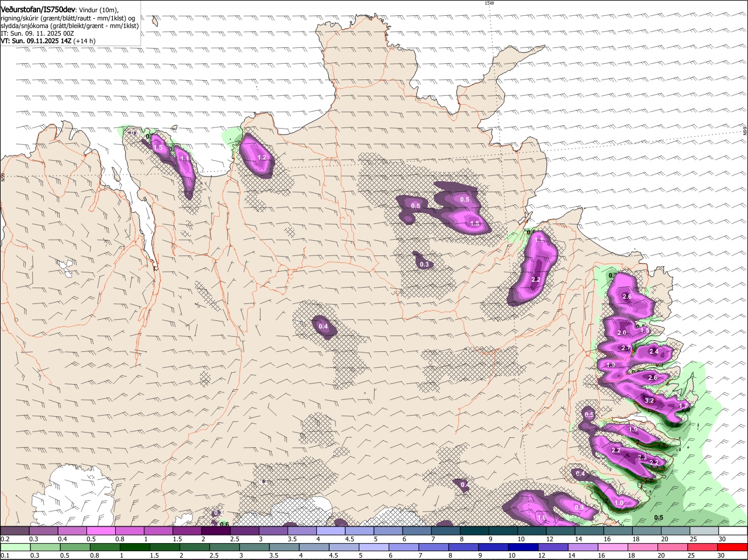This screenshot has width=748, height=560.
Task: Click the 0.1 label in lower legend
Action: [x=5, y=555]
